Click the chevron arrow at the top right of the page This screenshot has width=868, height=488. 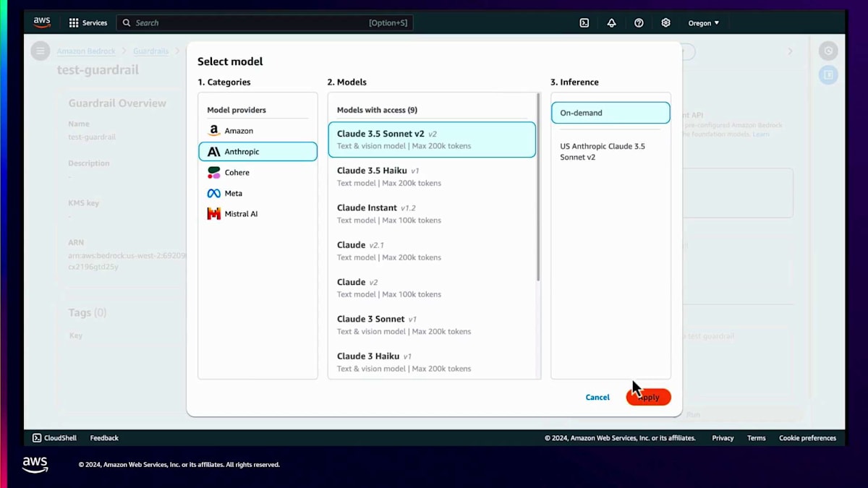790,51
